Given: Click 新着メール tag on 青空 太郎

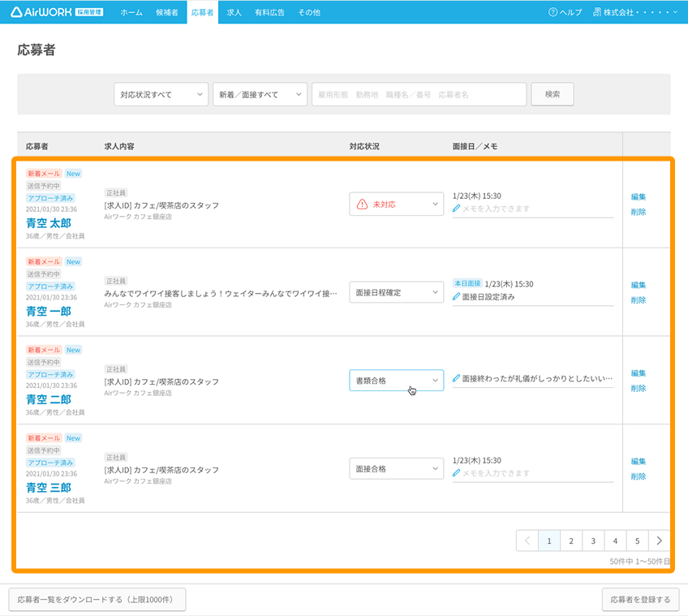Looking at the screenshot, I should 44,174.
